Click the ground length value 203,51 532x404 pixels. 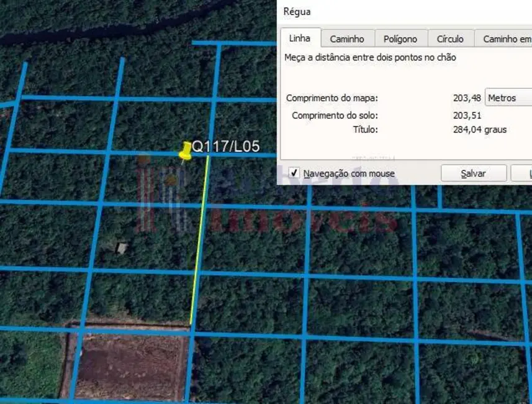pyautogui.click(x=467, y=116)
